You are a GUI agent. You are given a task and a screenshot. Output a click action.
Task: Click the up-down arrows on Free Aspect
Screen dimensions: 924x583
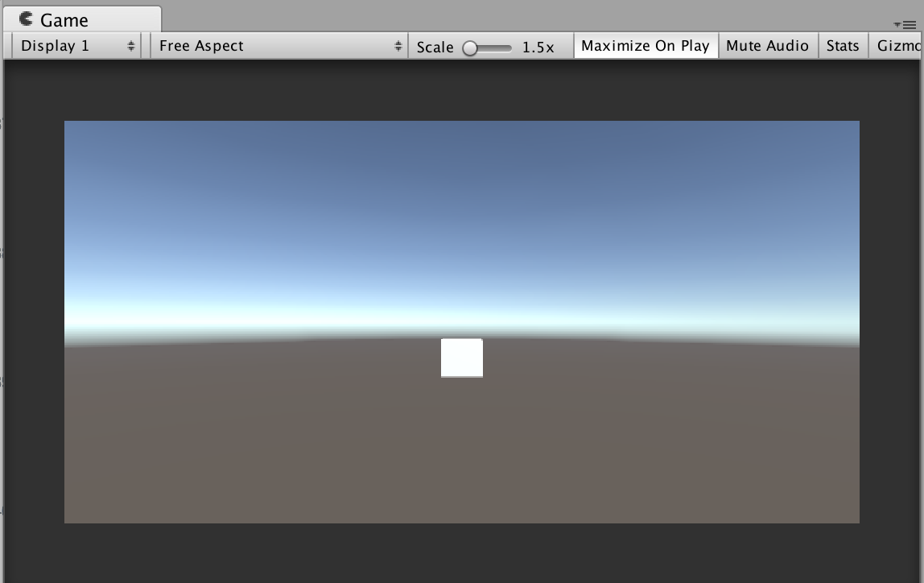click(398, 47)
